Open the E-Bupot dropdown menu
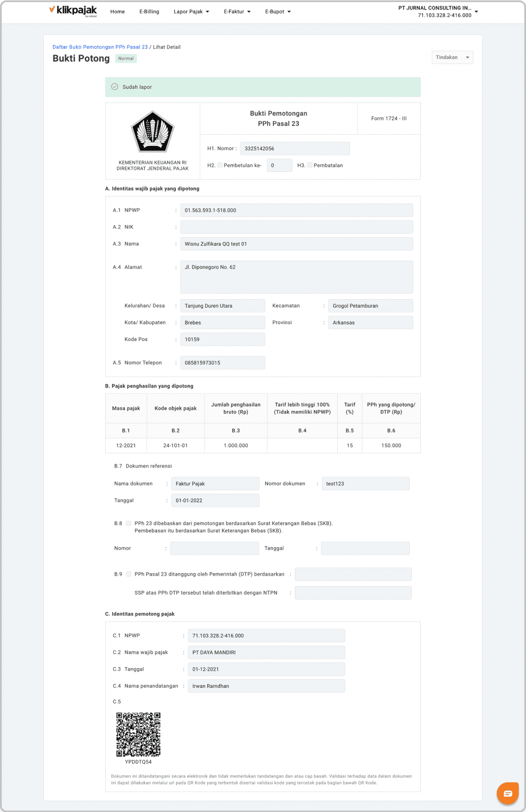 pyautogui.click(x=278, y=12)
